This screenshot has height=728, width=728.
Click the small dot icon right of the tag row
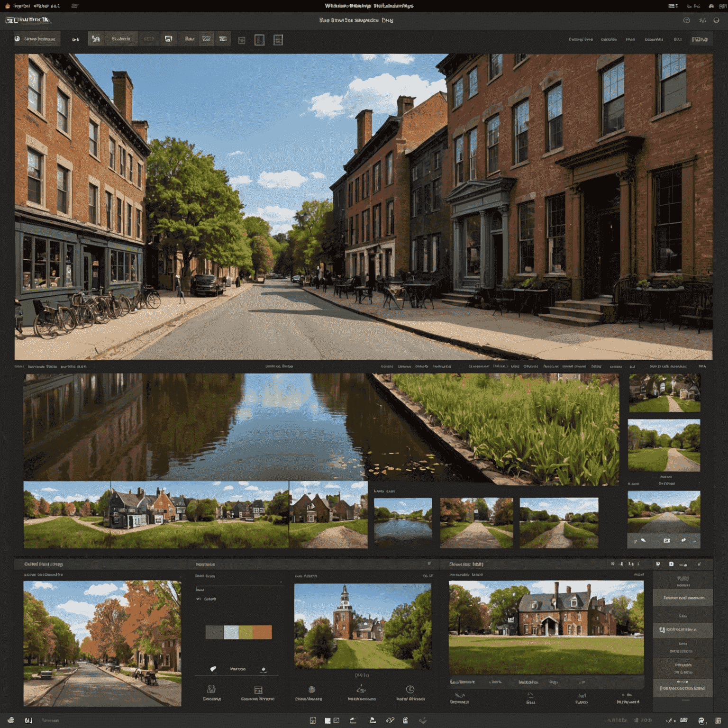[x=264, y=669]
